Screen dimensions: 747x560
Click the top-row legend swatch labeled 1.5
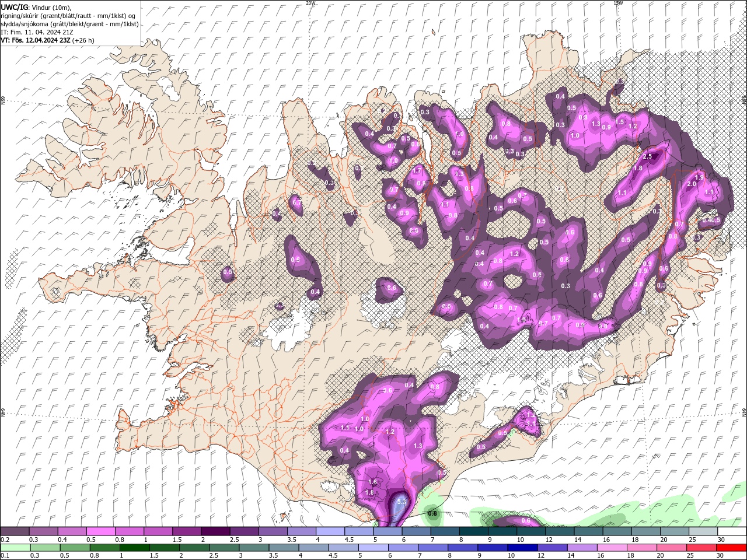(187, 531)
